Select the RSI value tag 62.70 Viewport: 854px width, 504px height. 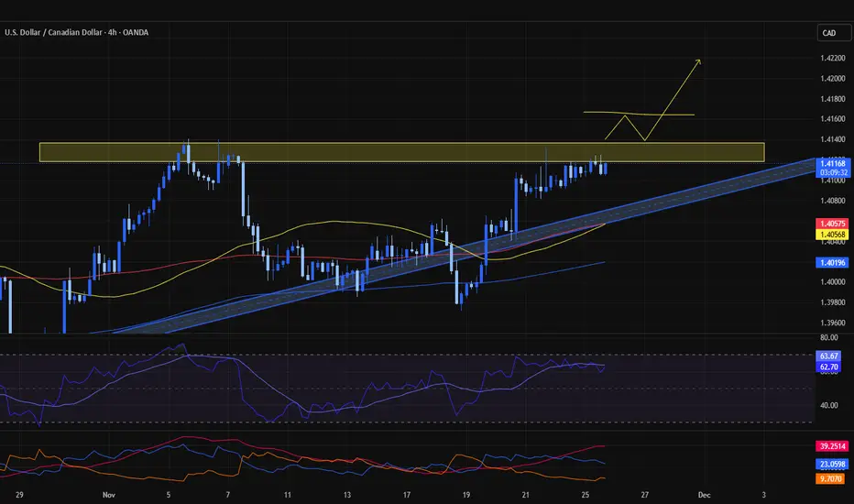pos(829,367)
